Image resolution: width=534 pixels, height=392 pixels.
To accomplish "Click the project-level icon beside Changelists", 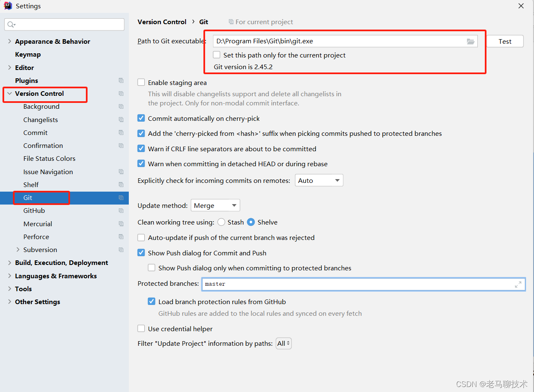I will coord(121,120).
